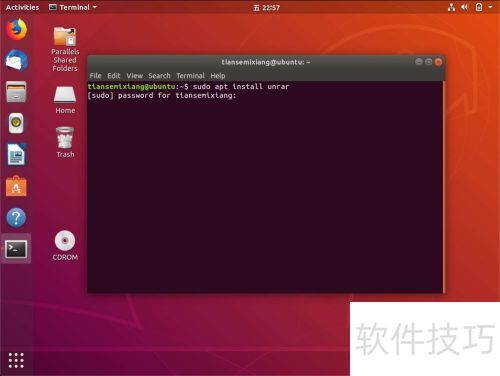The height and width of the screenshot is (376, 500).
Task: Open Thunderbird mail in the dock
Action: coord(16,60)
